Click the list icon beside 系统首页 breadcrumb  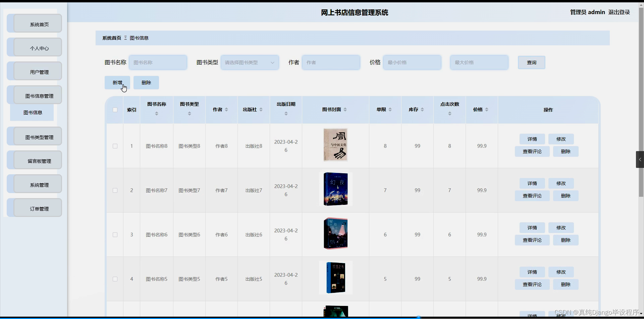pyautogui.click(x=125, y=38)
